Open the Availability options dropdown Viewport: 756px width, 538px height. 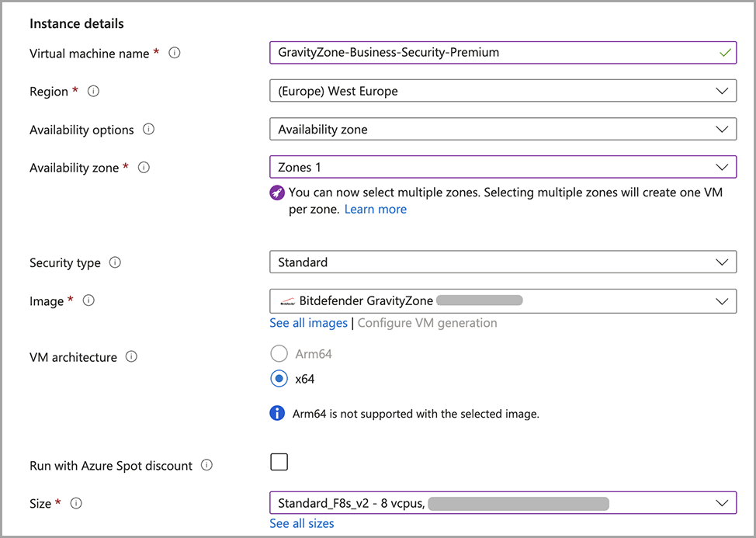click(502, 130)
